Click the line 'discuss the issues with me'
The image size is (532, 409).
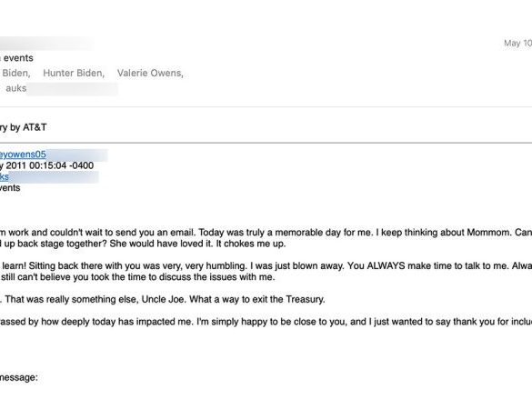137,277
